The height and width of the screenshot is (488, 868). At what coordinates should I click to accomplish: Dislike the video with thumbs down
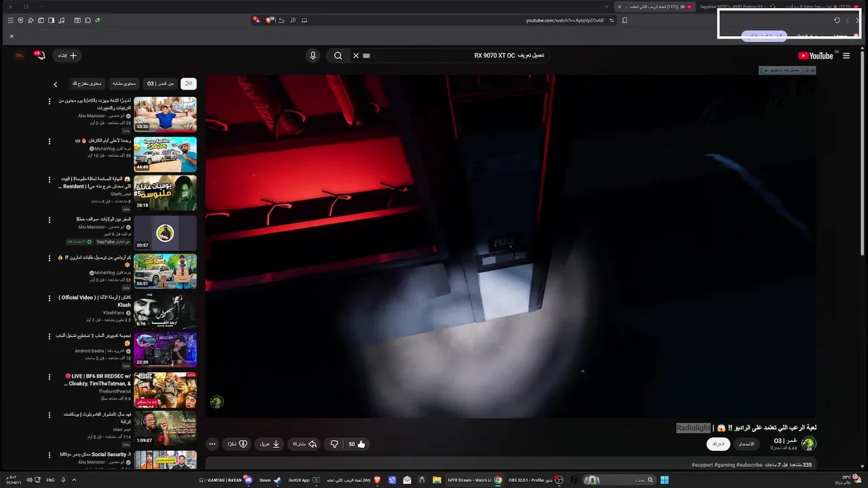point(334,444)
